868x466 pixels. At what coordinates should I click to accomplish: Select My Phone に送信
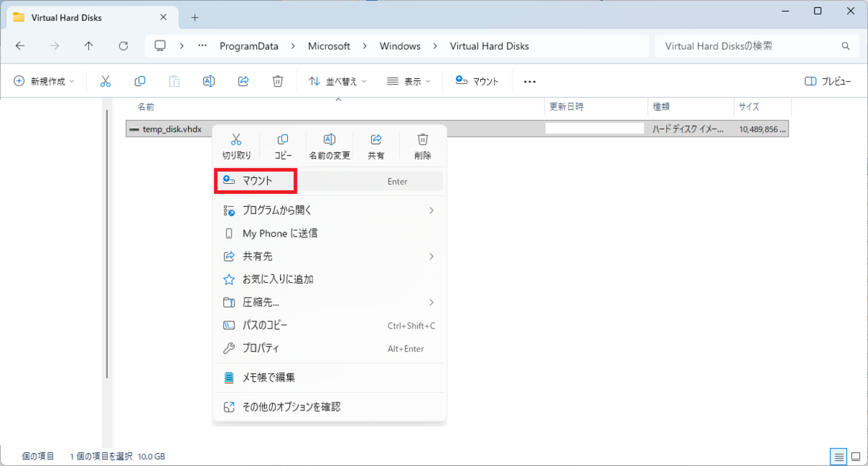point(329,233)
